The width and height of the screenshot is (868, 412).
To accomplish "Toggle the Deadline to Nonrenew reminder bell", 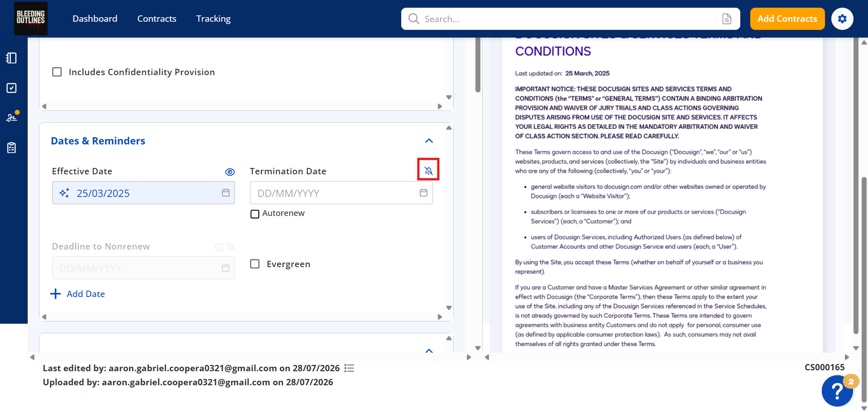I will (x=230, y=247).
